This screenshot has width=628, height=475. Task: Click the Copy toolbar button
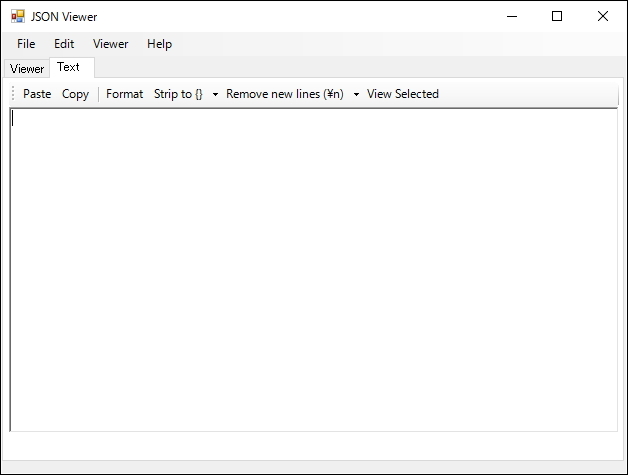[x=75, y=94]
